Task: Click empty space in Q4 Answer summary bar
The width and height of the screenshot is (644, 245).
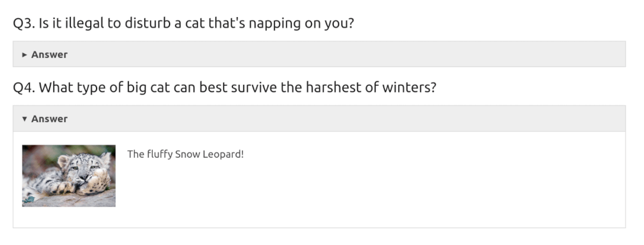Action: click(x=343, y=119)
